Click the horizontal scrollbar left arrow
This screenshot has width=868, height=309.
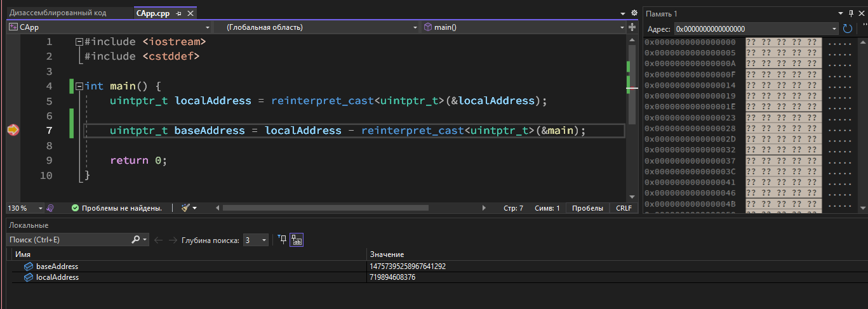(218, 208)
